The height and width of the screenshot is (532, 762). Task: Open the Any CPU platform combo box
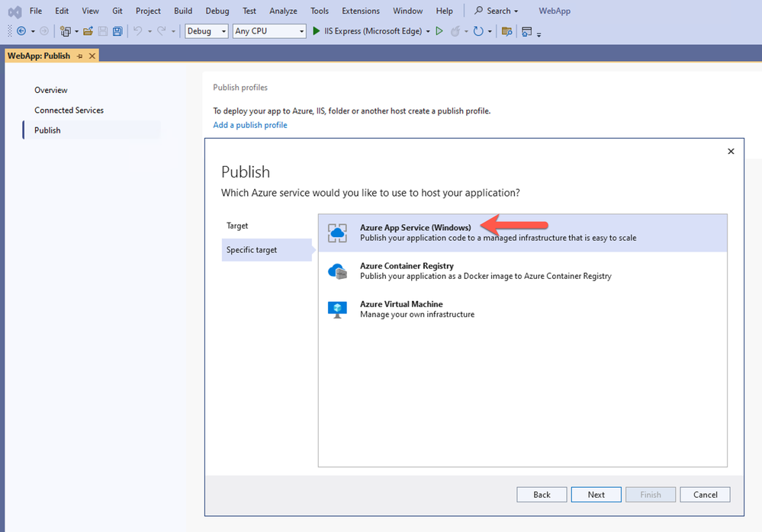pyautogui.click(x=269, y=31)
